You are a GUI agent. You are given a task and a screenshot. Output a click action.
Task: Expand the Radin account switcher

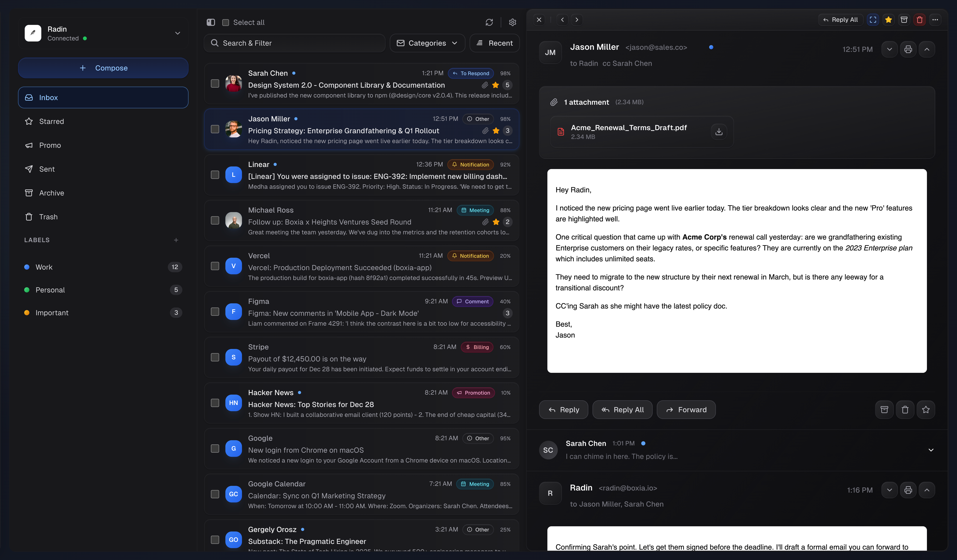[177, 33]
